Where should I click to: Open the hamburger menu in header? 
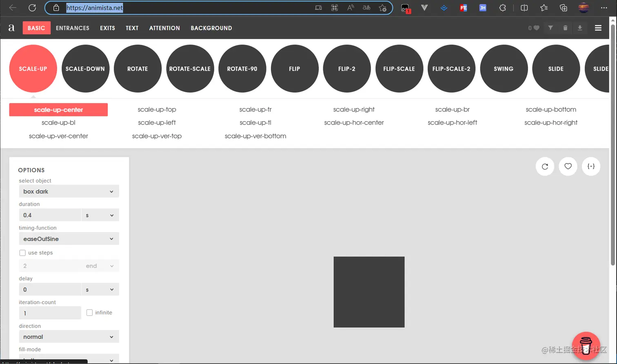598,28
